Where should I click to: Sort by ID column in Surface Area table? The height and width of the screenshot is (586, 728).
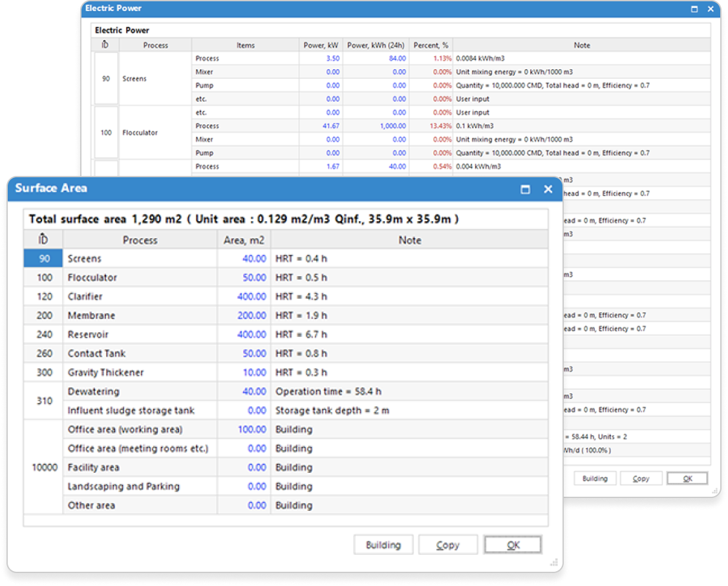(43, 240)
